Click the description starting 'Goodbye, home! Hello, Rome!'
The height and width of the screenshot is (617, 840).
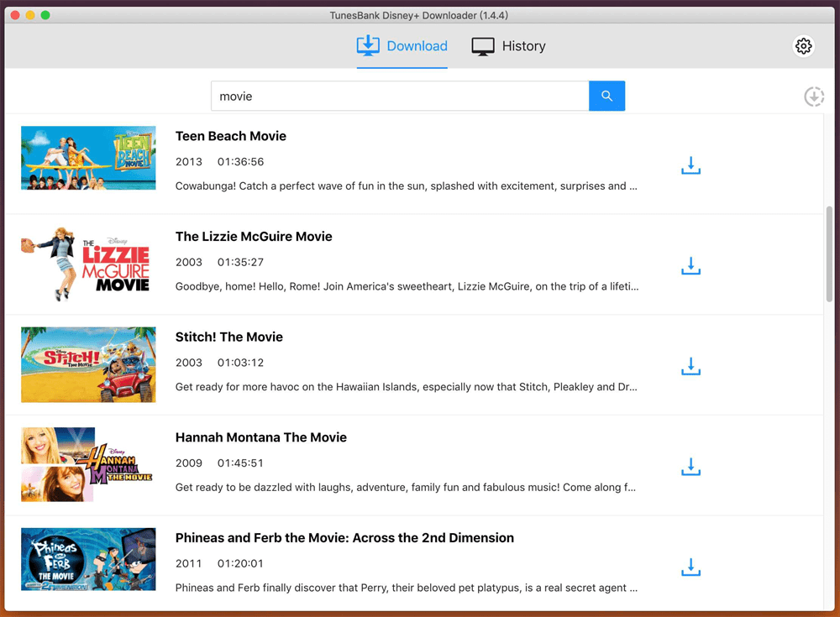click(407, 286)
